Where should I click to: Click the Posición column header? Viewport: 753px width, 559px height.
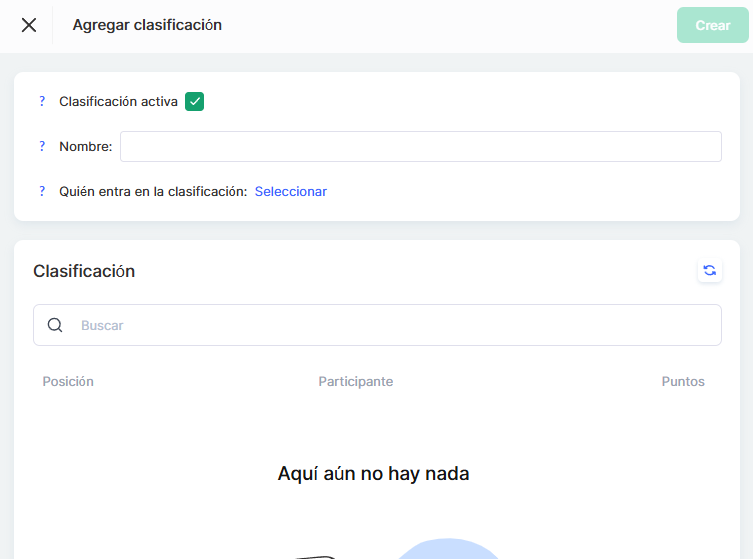click(68, 381)
